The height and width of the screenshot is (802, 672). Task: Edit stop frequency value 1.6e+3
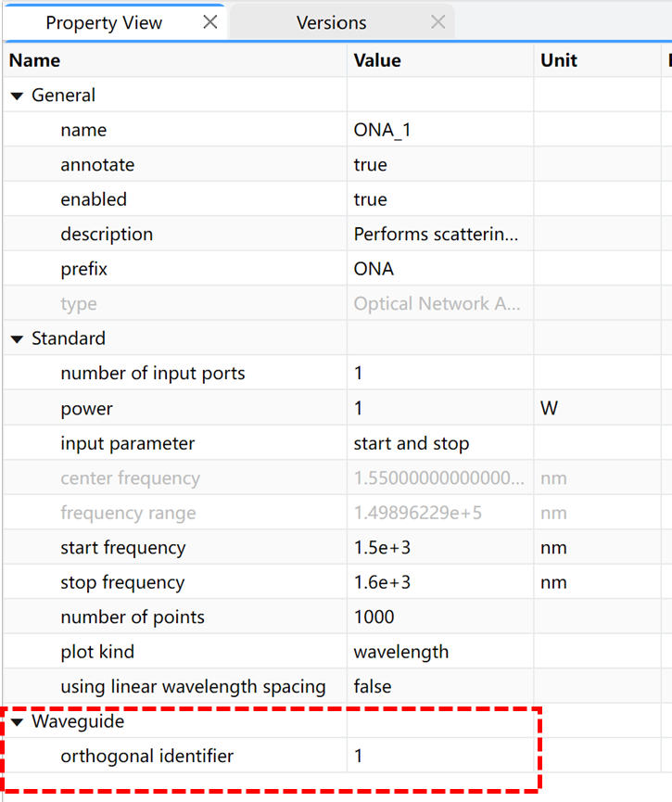(x=440, y=582)
